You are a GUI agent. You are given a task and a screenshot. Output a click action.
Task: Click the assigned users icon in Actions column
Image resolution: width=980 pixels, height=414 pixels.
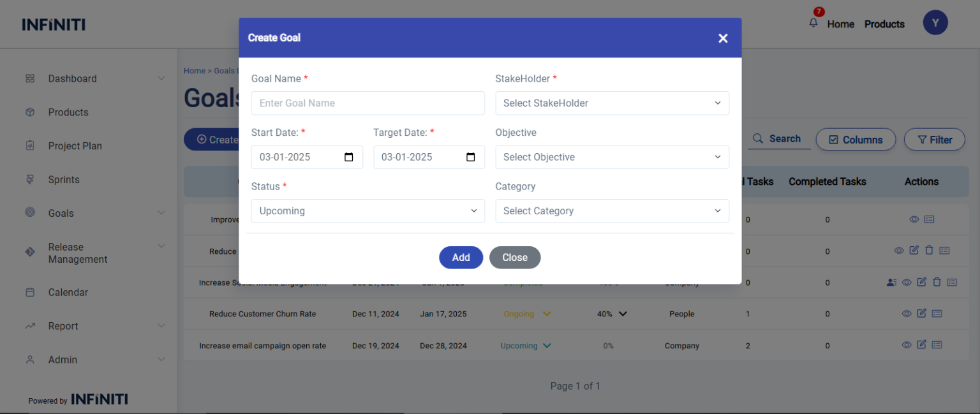[891, 282]
